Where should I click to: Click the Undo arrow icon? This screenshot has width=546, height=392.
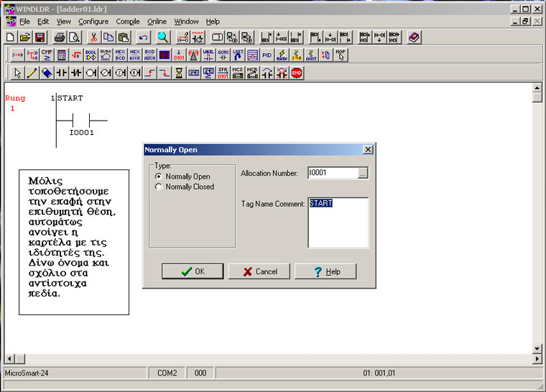[x=143, y=37]
